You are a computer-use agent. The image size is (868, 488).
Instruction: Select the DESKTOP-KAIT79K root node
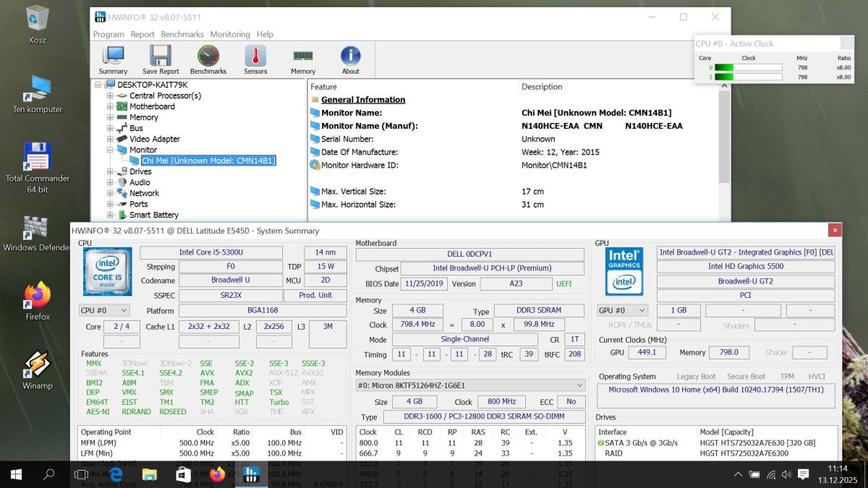(152, 85)
